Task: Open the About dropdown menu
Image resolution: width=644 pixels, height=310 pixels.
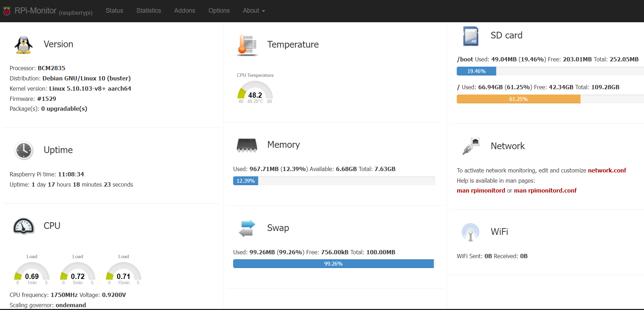Action: pos(254,11)
